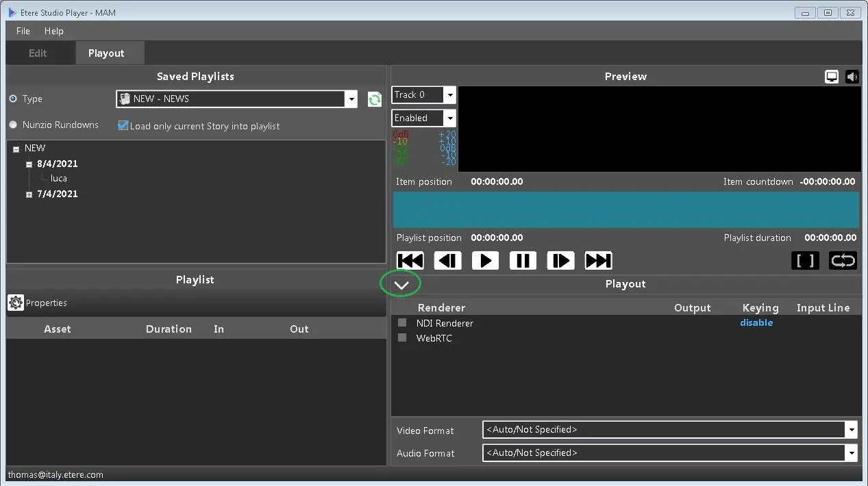Switch to the Edit tab
The height and width of the screenshot is (486, 868).
pyautogui.click(x=38, y=53)
